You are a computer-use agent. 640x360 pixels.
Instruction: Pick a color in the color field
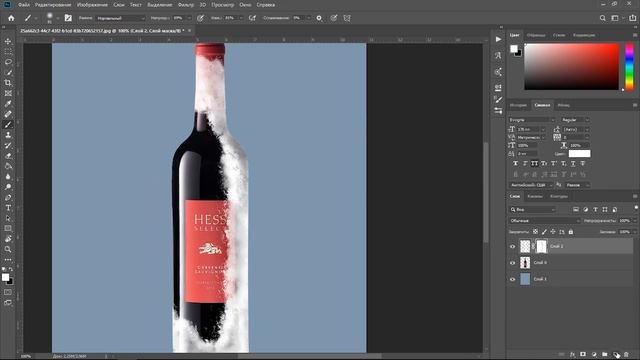point(571,67)
